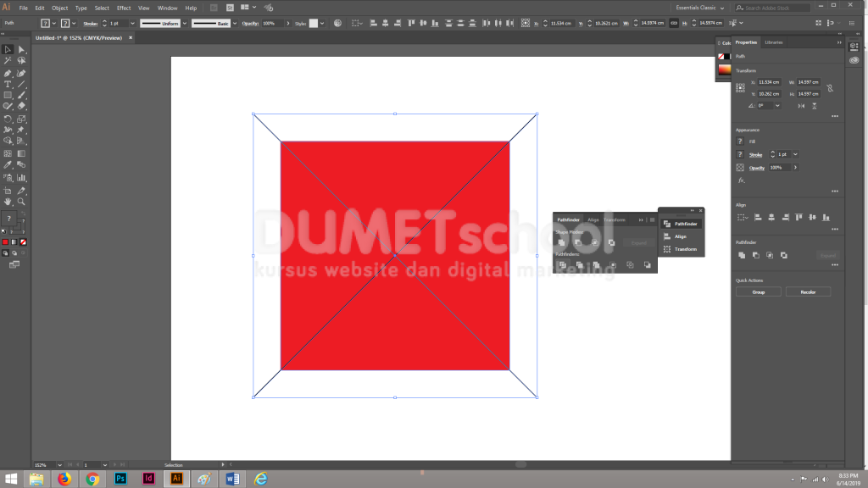
Task: Click the Style swatch in control bar
Action: (314, 23)
